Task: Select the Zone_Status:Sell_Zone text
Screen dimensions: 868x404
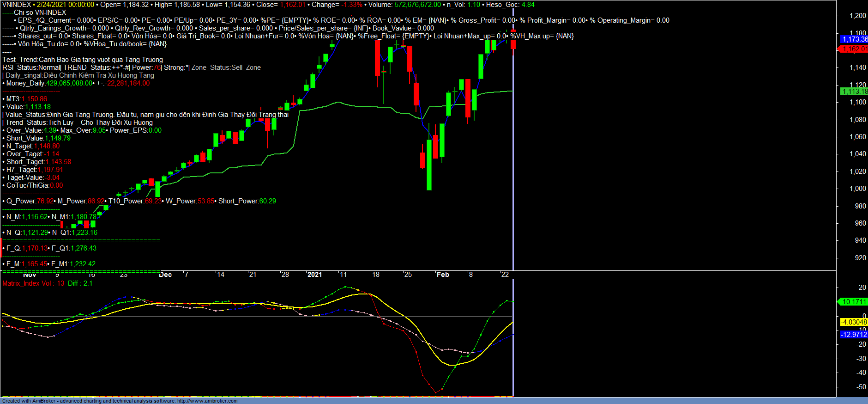Action: 226,67
